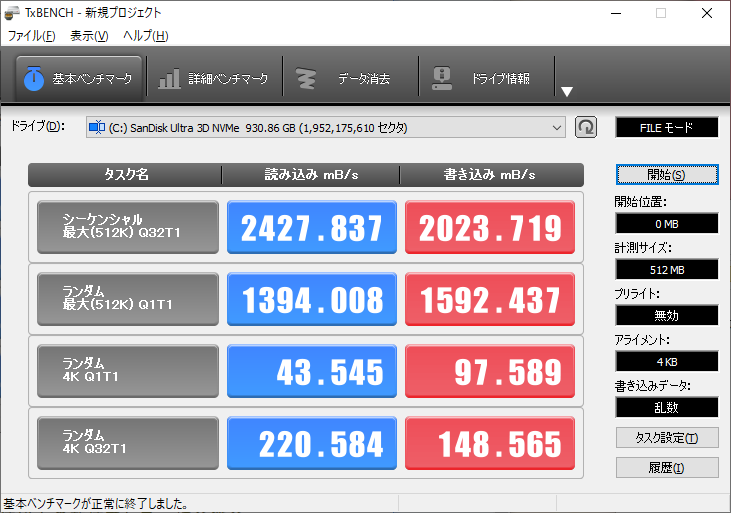Screen dimensions: 731x513
Task: Click the stopwatch icon for basic benchmark
Action: click(x=33, y=78)
